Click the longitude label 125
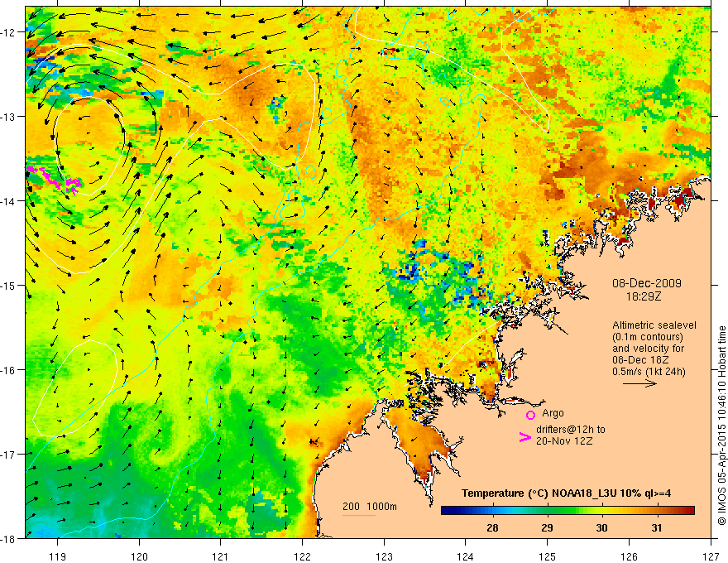The image size is (728, 563). point(548,556)
